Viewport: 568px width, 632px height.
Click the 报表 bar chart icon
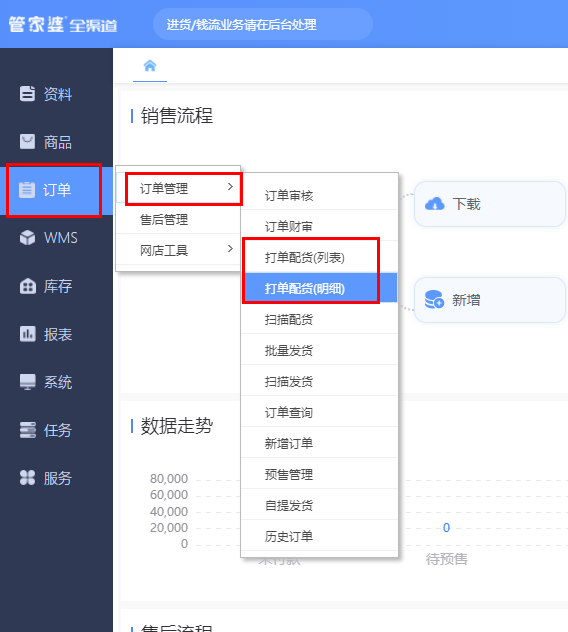(27, 334)
